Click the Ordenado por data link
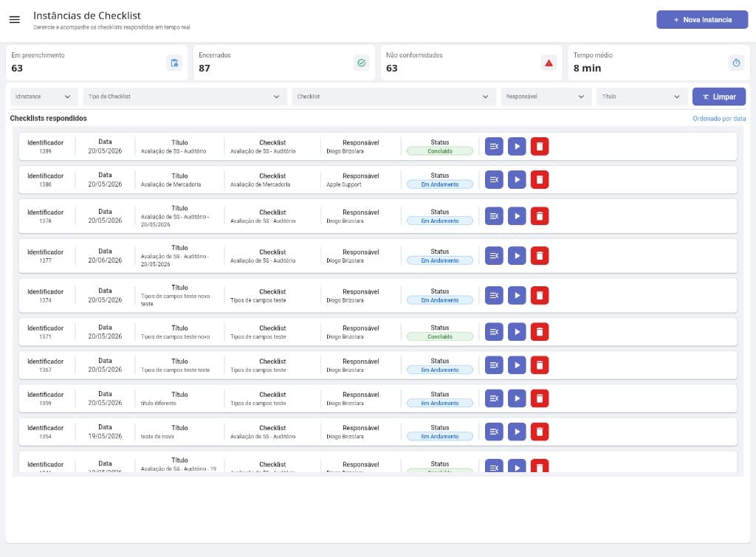Screen dimensions: 756x557 pyautogui.click(x=719, y=119)
